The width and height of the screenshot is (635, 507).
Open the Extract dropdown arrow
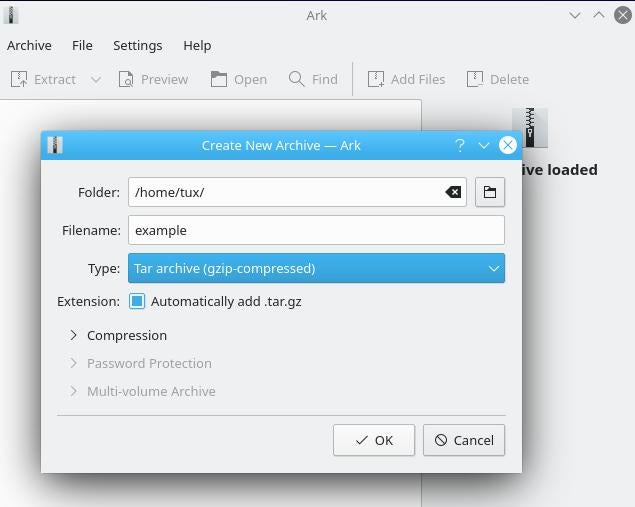(x=96, y=79)
